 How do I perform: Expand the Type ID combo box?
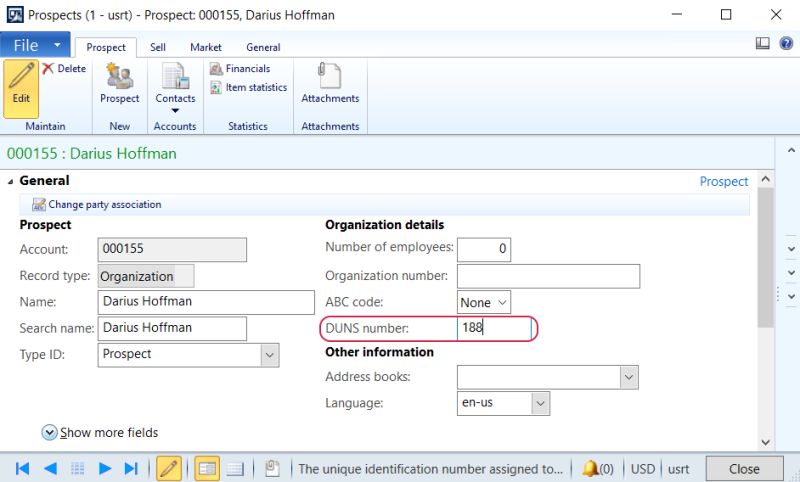pos(270,354)
